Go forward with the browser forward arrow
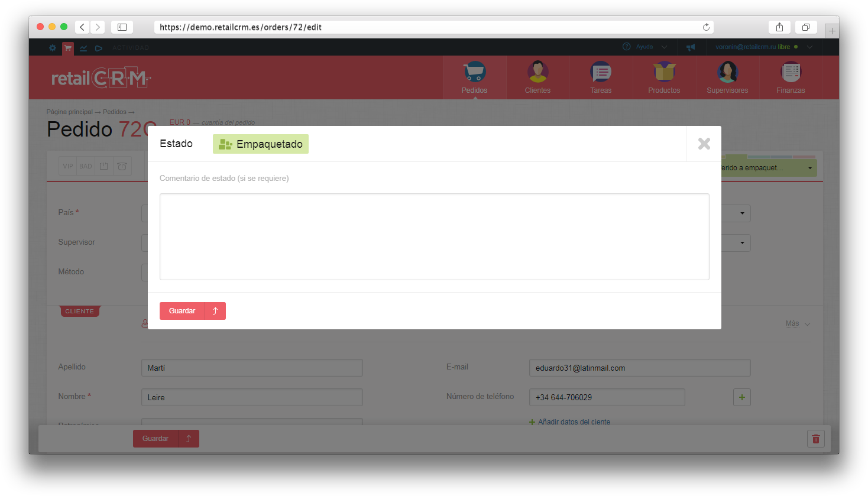Viewport: 868px width, 496px height. pos(98,27)
